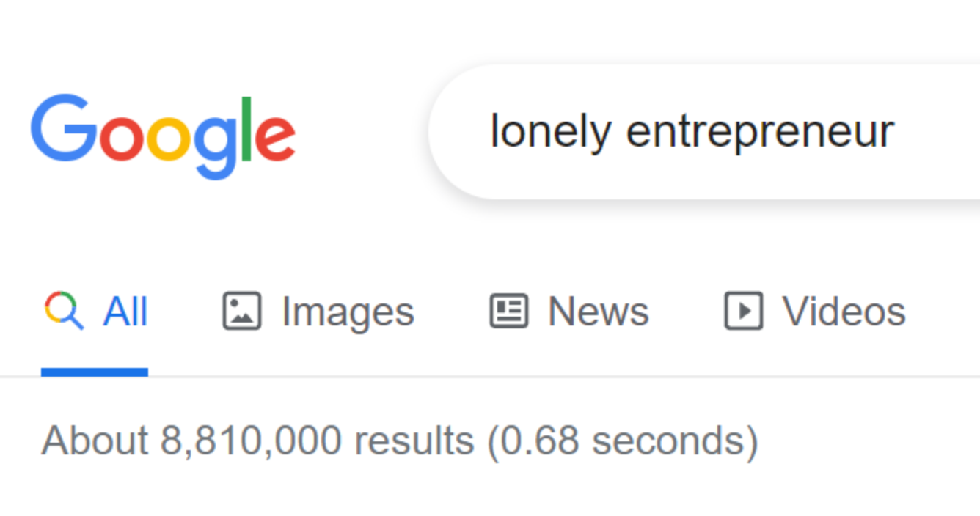This screenshot has width=980, height=516.
Task: Click the "(0.68 seconds)" timing text
Action: tap(623, 441)
